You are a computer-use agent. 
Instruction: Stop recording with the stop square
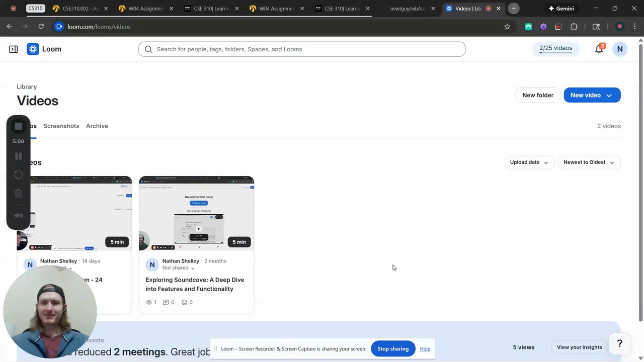click(x=18, y=127)
